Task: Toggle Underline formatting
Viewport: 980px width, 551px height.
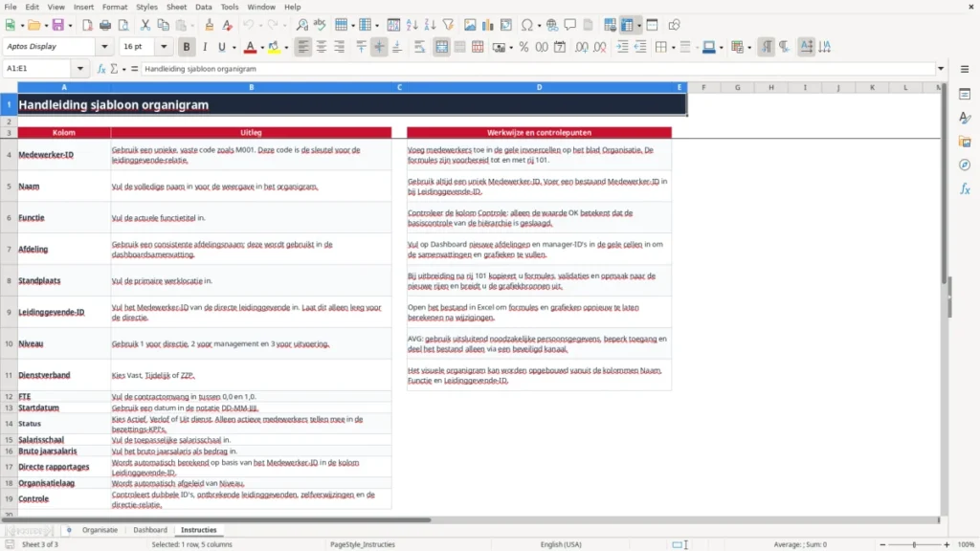Action: click(221, 47)
